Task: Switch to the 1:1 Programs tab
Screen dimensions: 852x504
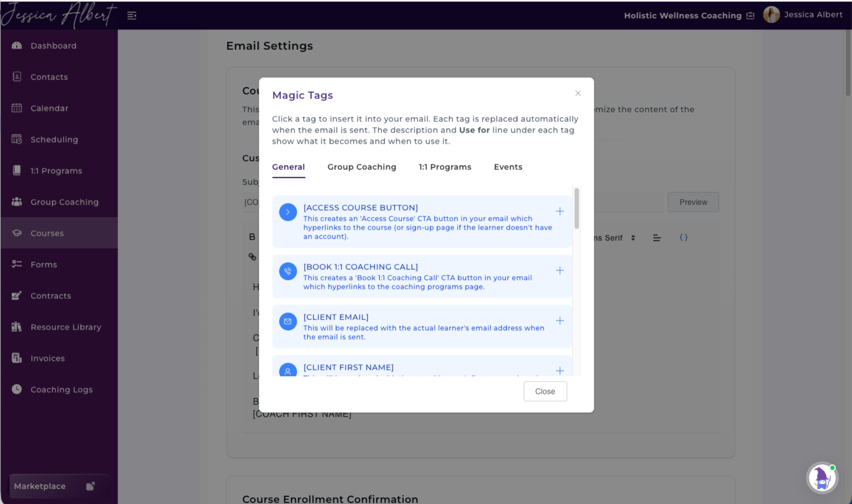Action: pos(445,167)
